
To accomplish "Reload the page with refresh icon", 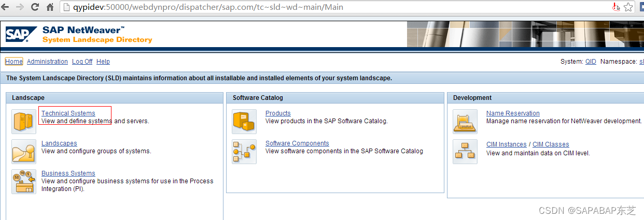I will (35, 7).
